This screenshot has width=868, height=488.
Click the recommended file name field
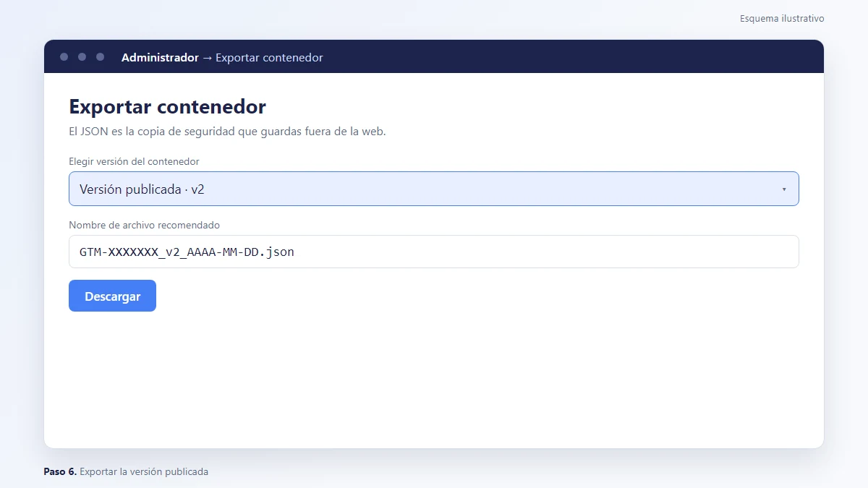click(434, 252)
